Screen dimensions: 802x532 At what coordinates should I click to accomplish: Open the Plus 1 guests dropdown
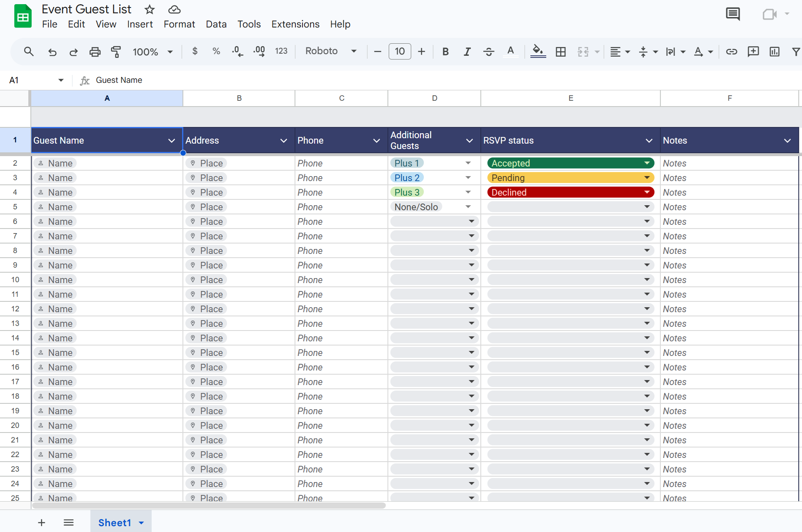point(468,163)
